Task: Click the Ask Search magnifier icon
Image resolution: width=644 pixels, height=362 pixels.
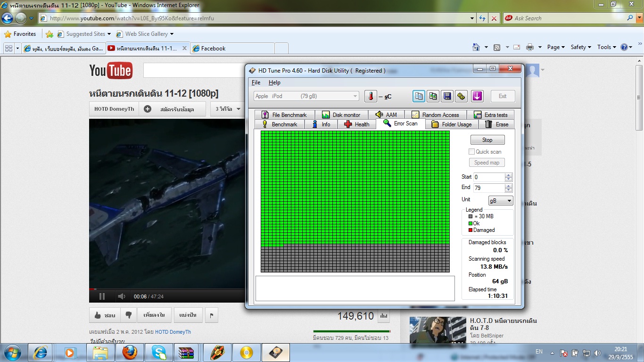Action: [630, 18]
